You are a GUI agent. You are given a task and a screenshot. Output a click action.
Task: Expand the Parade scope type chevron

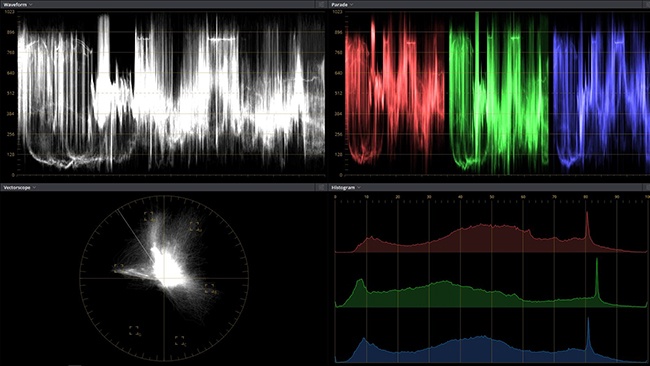[x=352, y=5]
